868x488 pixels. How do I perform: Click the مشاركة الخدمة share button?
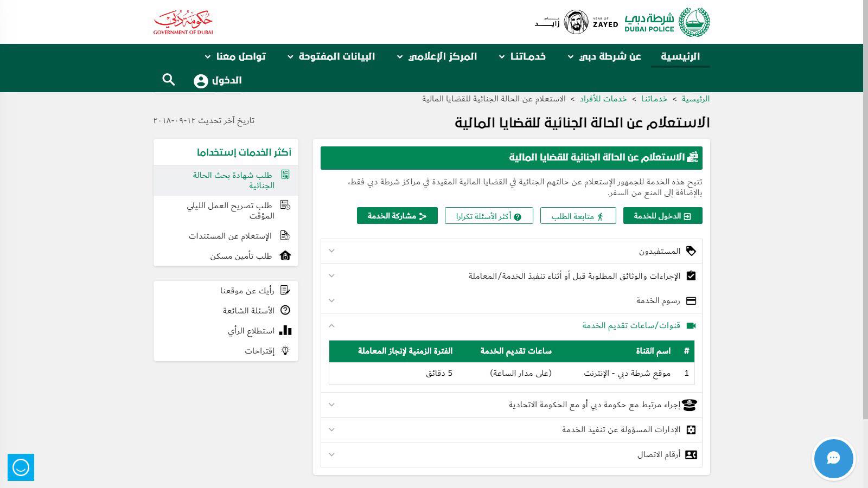(397, 216)
